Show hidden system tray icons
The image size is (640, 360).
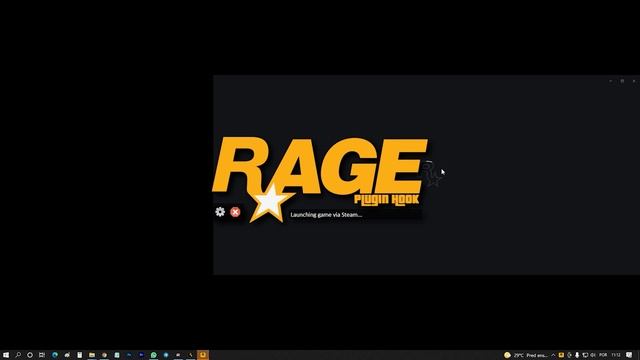click(x=553, y=355)
